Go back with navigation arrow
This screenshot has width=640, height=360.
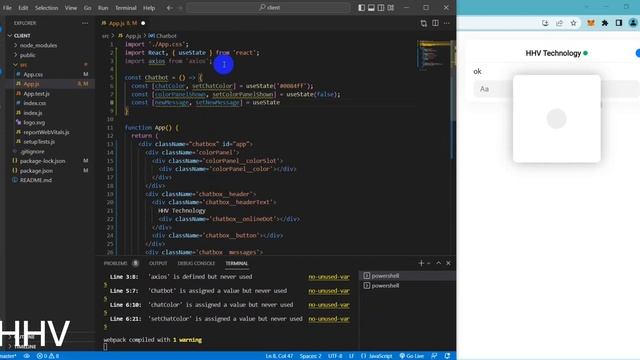point(169,7)
